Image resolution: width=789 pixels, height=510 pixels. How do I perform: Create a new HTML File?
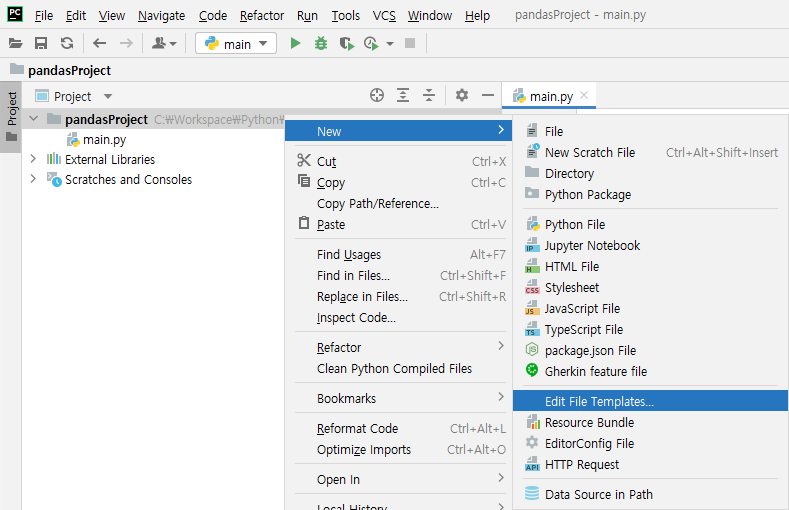pyautogui.click(x=651, y=267)
